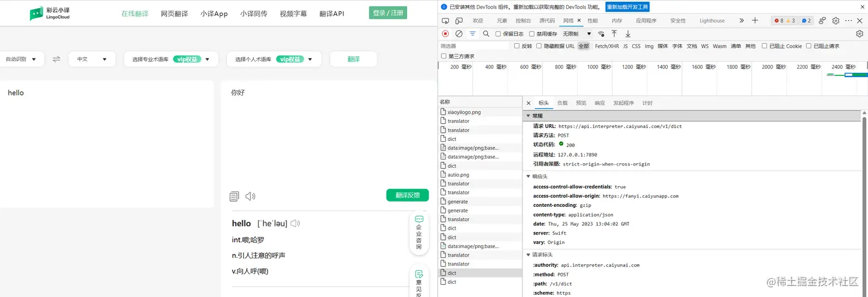Stop recording network log with red record icon
Image resolution: width=868 pixels, height=297 pixels.
tap(445, 34)
